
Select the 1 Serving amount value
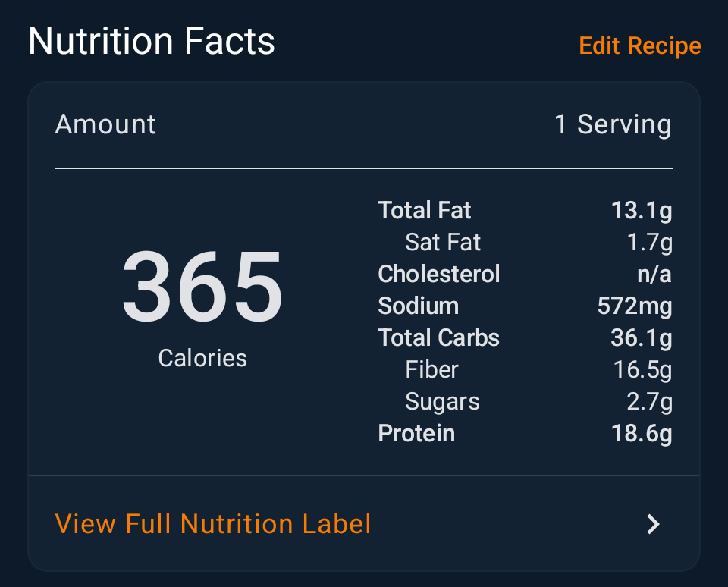613,124
